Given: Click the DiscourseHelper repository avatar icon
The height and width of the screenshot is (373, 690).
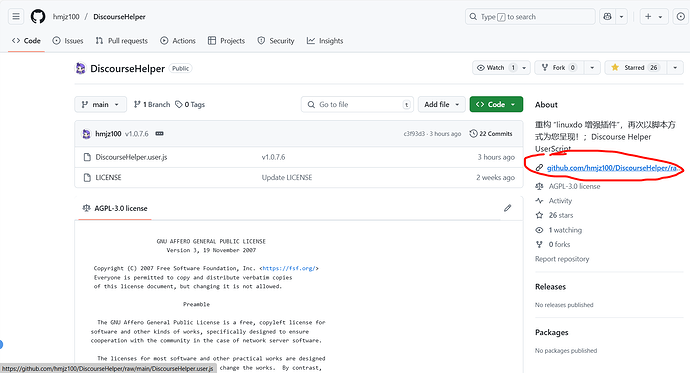Looking at the screenshot, I should 81,68.
